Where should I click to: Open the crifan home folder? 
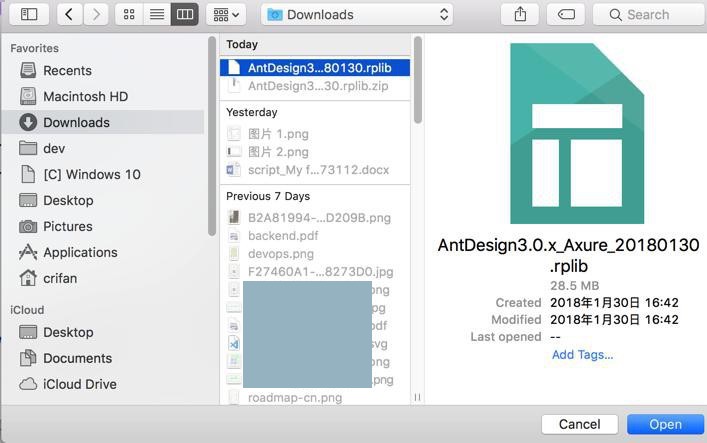[103, 278]
